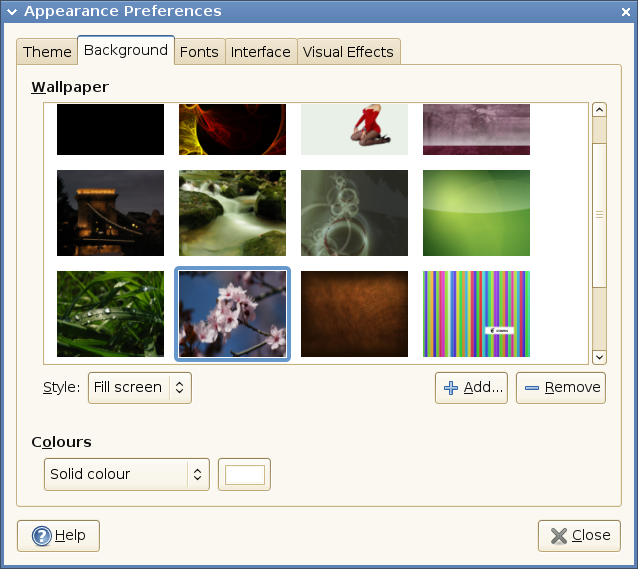Screen dimensions: 638x569
Task: Select the cherry blossom wallpaper
Action: 232,314
